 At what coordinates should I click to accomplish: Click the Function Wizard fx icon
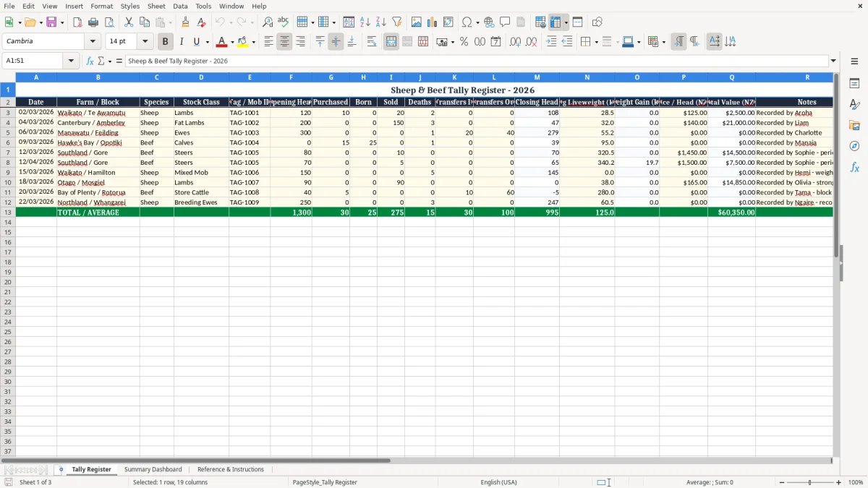click(x=90, y=61)
